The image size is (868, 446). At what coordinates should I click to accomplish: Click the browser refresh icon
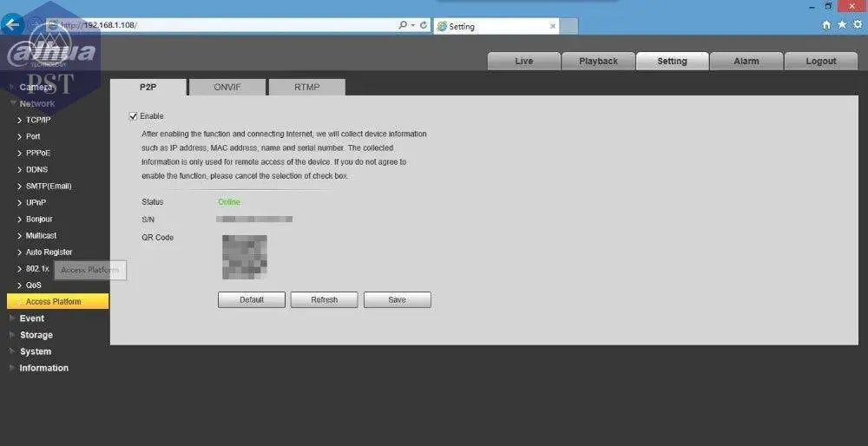tap(424, 25)
